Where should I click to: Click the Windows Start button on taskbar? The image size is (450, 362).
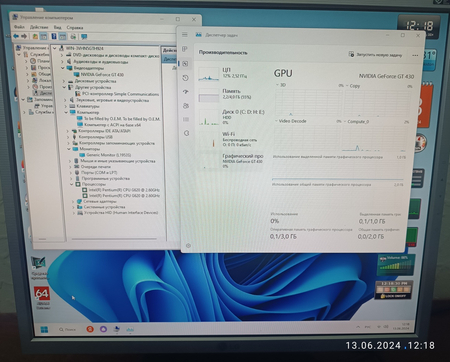[44, 330]
